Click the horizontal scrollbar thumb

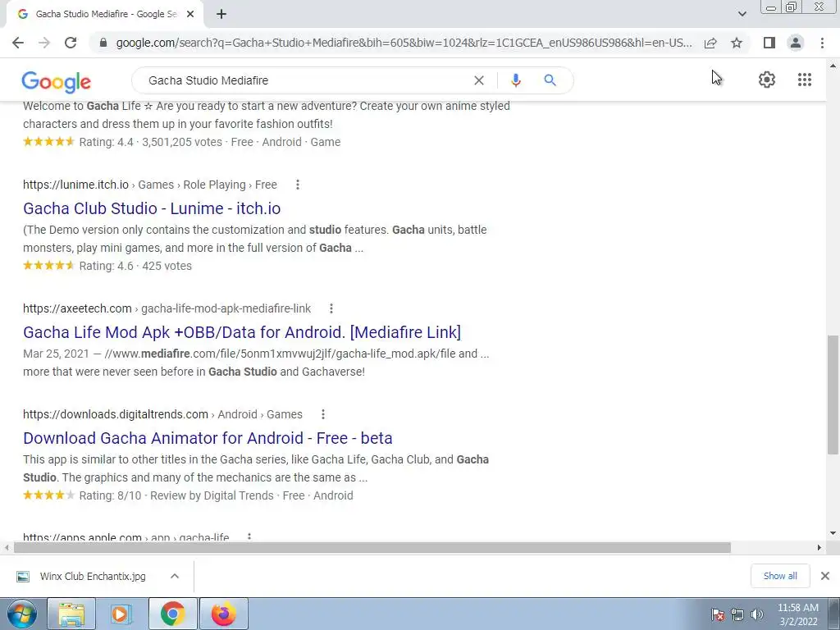pyautogui.click(x=372, y=547)
